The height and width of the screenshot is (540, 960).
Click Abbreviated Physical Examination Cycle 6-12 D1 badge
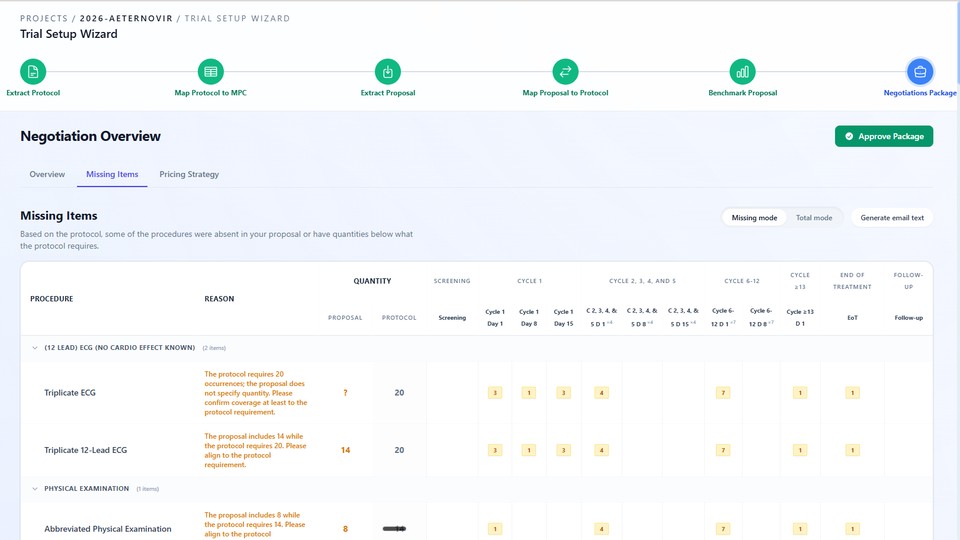pos(723,529)
